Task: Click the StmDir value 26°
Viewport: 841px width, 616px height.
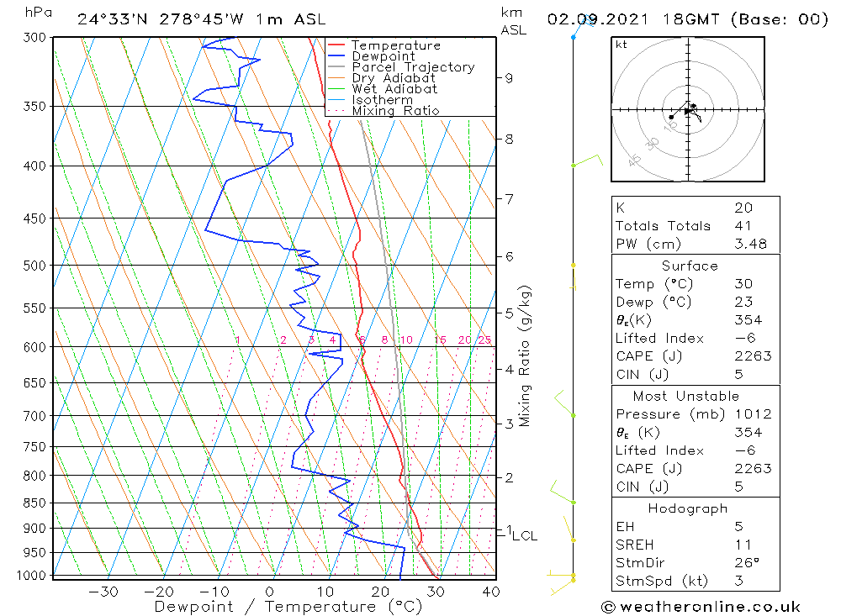Action: coord(747,563)
